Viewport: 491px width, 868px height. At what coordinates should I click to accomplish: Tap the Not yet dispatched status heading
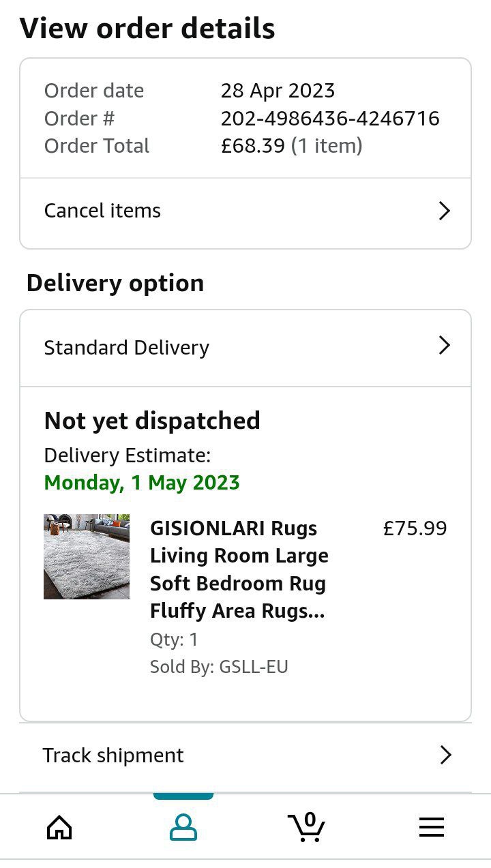[x=152, y=421]
